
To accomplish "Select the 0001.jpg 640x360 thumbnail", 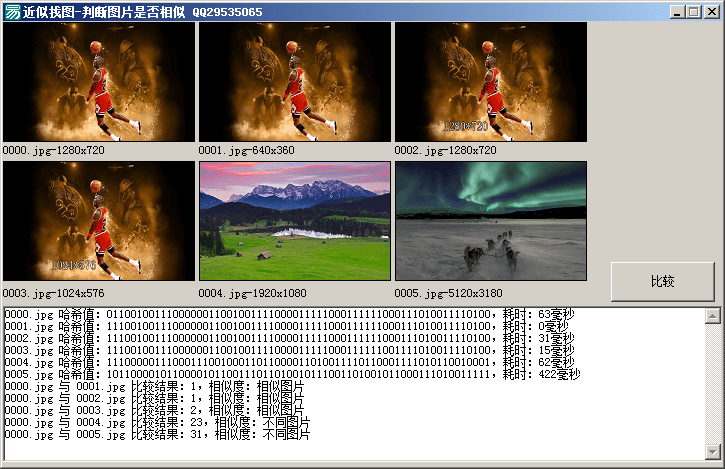I will [294, 82].
